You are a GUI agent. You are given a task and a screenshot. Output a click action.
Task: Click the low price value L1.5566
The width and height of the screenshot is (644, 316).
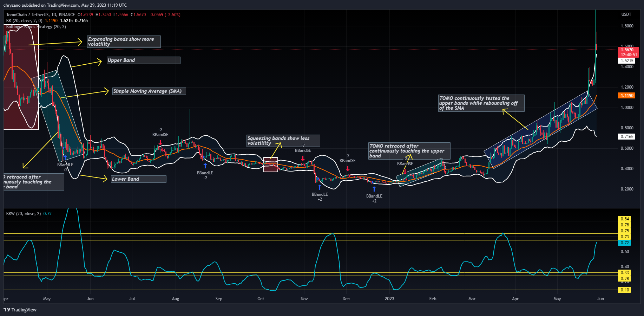(x=121, y=15)
